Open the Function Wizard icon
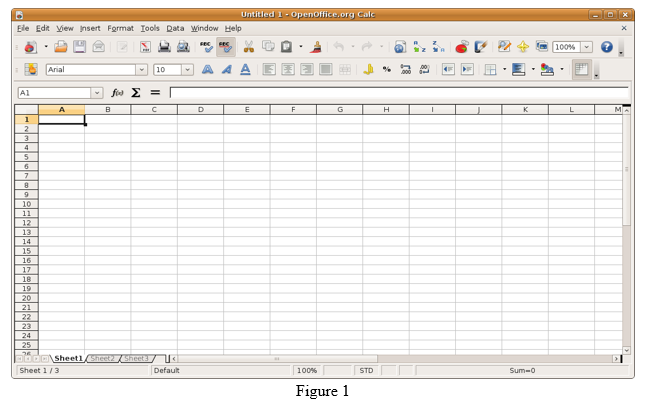Viewport: 651px width, 403px height. point(117,92)
